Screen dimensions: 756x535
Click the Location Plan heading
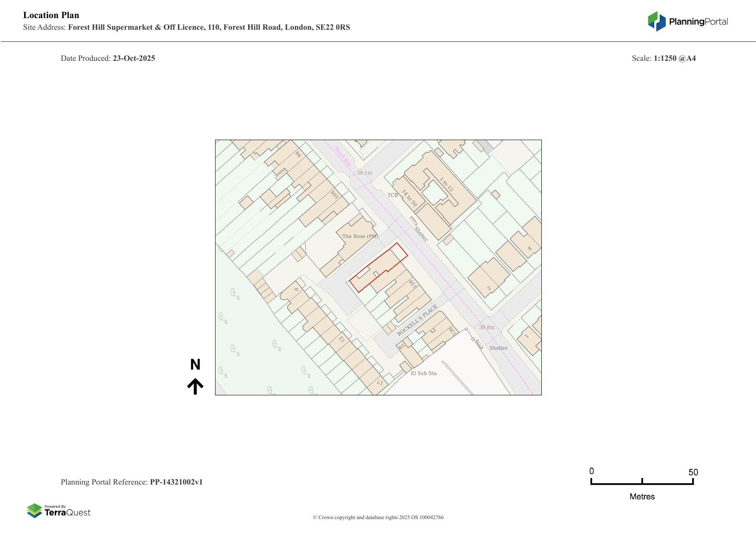[x=51, y=16]
